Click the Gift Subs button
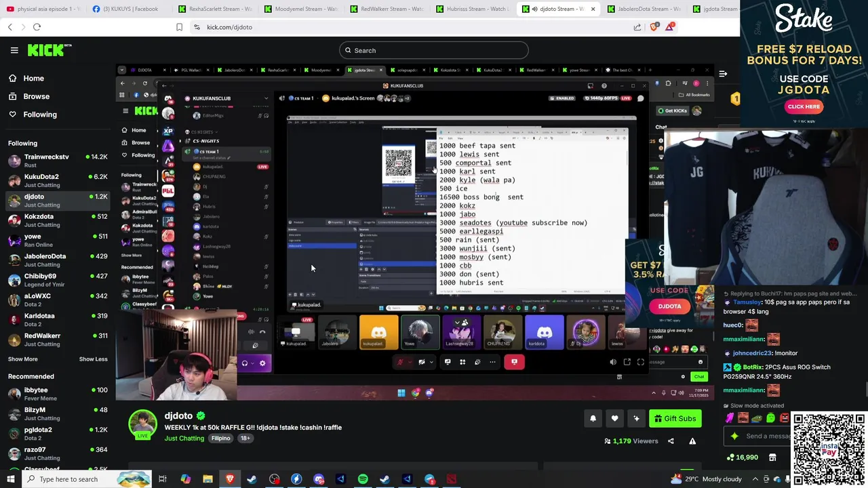868x488 pixels. coord(675,419)
